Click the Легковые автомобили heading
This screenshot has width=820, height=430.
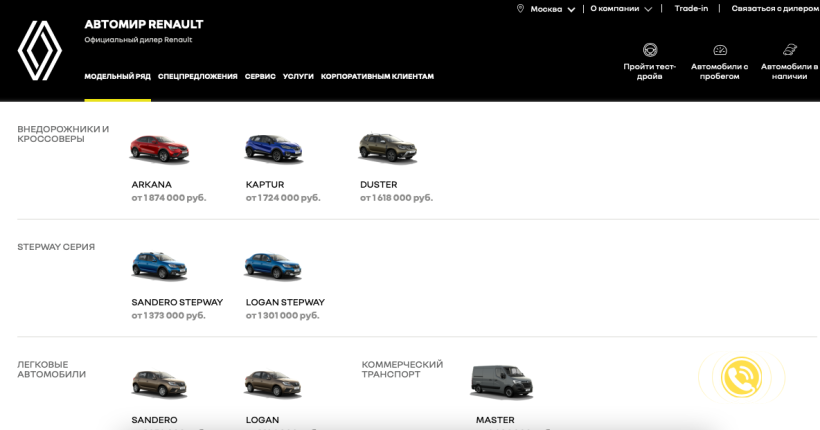[51, 369]
